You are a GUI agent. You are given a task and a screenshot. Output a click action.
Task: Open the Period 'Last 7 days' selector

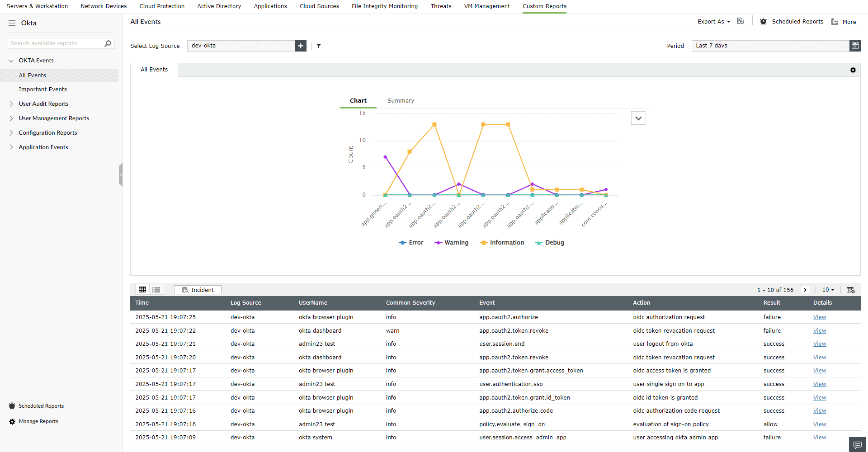(770, 46)
